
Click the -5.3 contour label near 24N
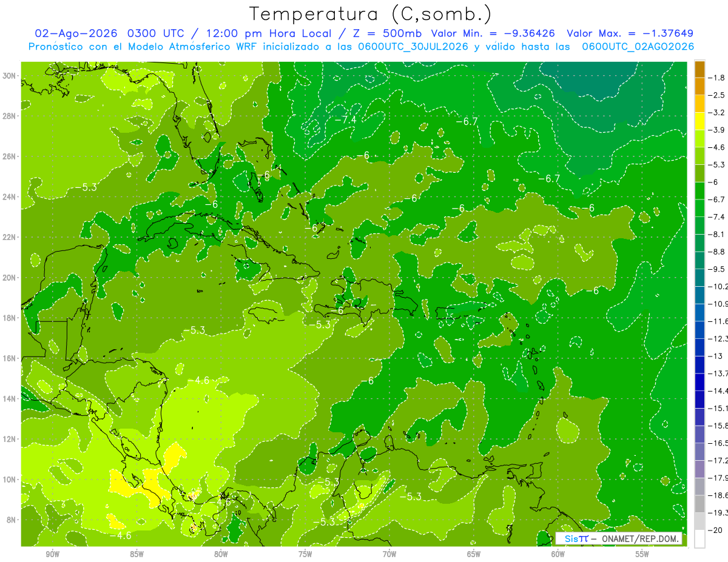coord(86,187)
